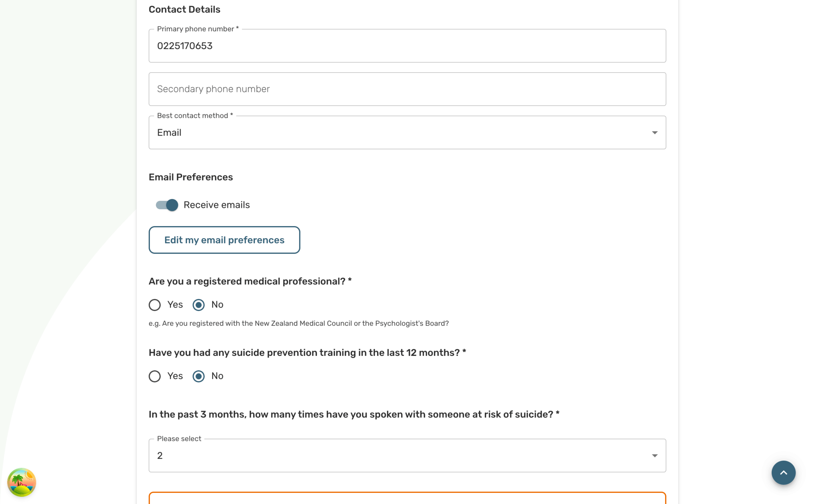Click the arrow on the Please select dropdown
The width and height of the screenshot is (815, 504).
click(654, 456)
